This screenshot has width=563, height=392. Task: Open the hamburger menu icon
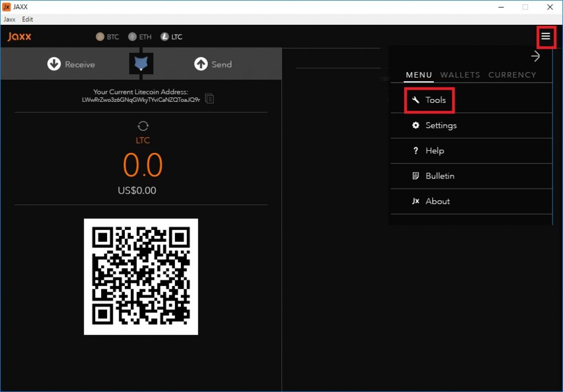click(x=546, y=36)
